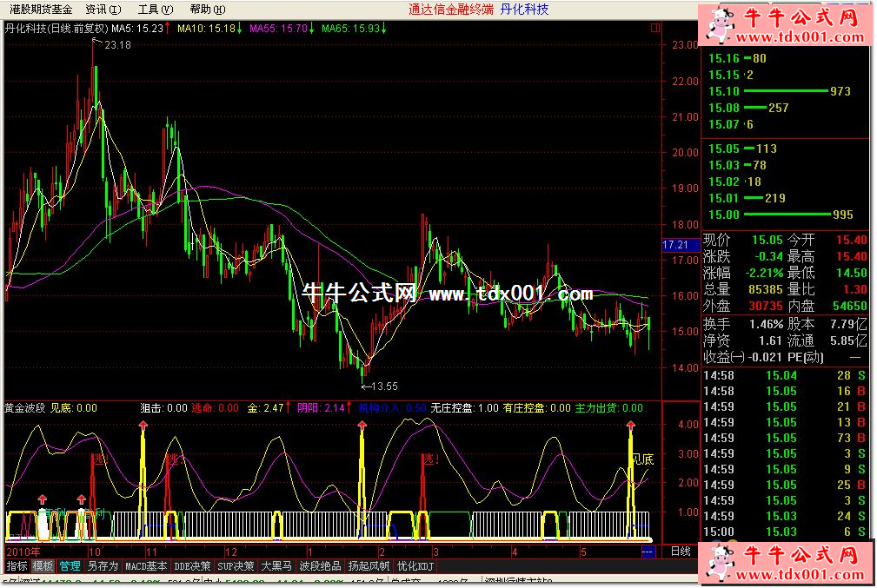
Task: Open the 港股期货基金 menu
Action: (x=41, y=10)
